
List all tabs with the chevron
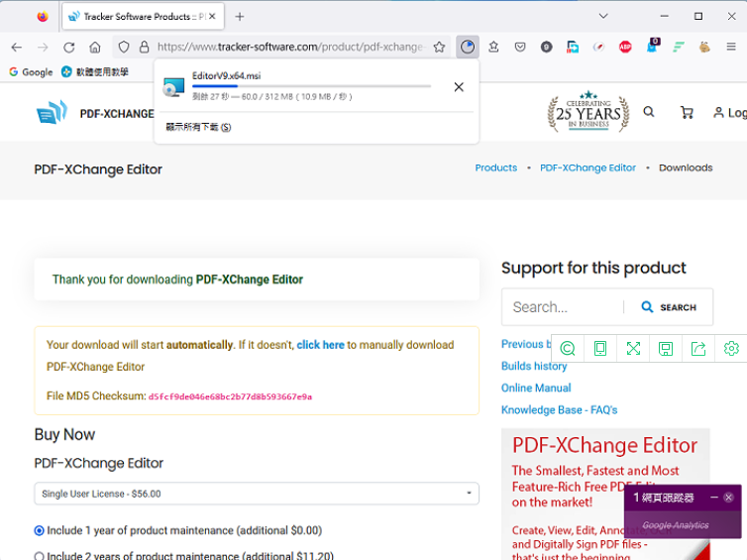point(603,16)
